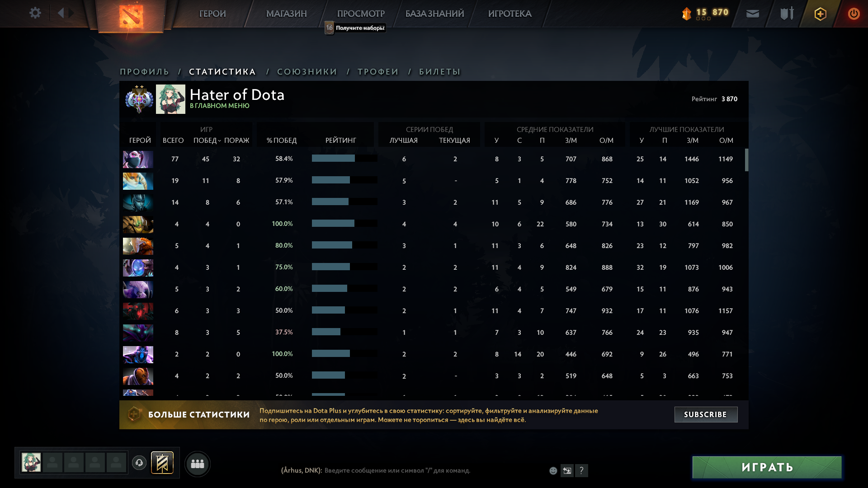Switch to the ПРОФИЛЬ tab
This screenshot has width=868, height=488.
tap(145, 72)
